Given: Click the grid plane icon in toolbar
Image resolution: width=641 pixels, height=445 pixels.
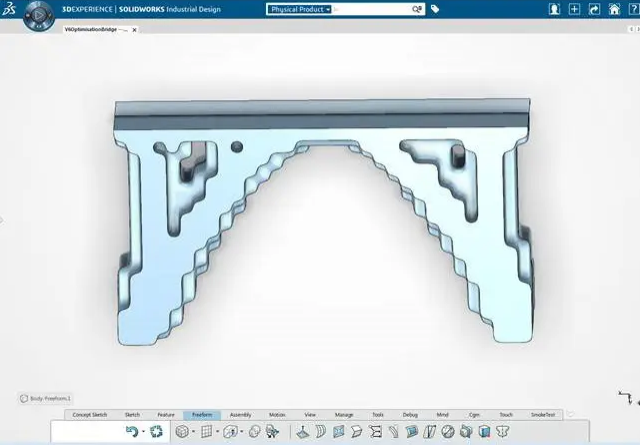Looking at the screenshot, I should [207, 431].
